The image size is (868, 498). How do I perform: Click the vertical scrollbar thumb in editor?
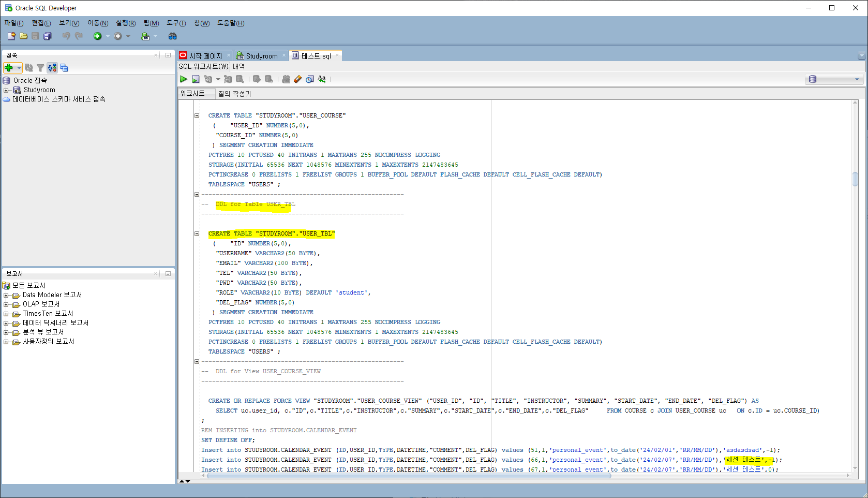click(x=855, y=179)
